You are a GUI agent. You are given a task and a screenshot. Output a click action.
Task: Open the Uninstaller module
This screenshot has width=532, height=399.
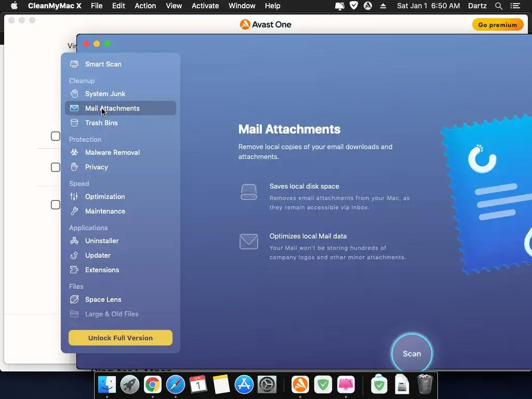pos(121,241)
